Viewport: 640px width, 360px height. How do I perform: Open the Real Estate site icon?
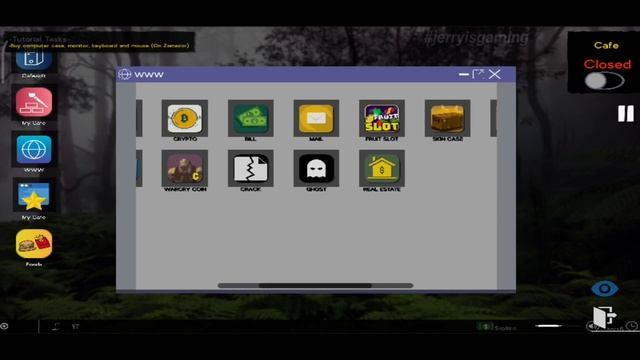pyautogui.click(x=382, y=168)
